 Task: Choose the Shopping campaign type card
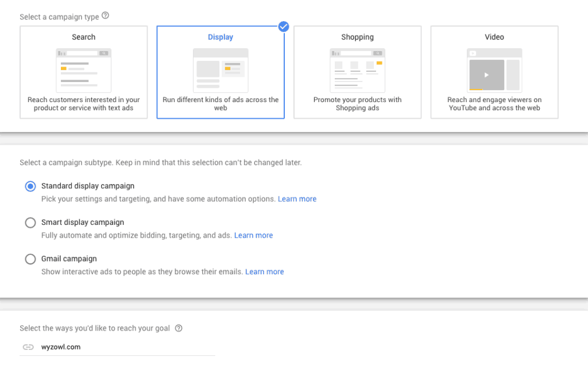click(x=357, y=72)
